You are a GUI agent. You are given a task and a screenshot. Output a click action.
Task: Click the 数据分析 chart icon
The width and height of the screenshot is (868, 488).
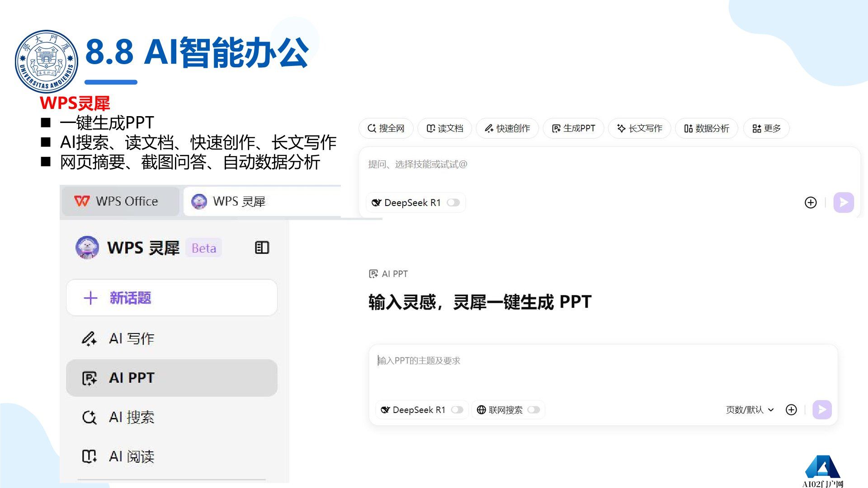pos(688,128)
